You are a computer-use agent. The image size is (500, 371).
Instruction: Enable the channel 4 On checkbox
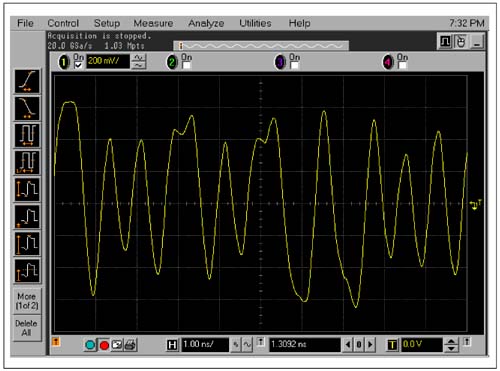(403, 65)
